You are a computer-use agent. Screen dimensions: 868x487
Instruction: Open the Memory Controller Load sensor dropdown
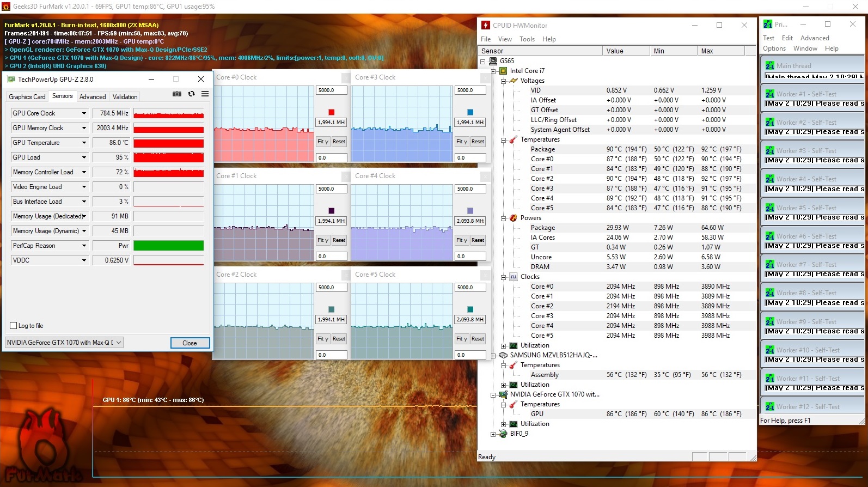(x=84, y=172)
